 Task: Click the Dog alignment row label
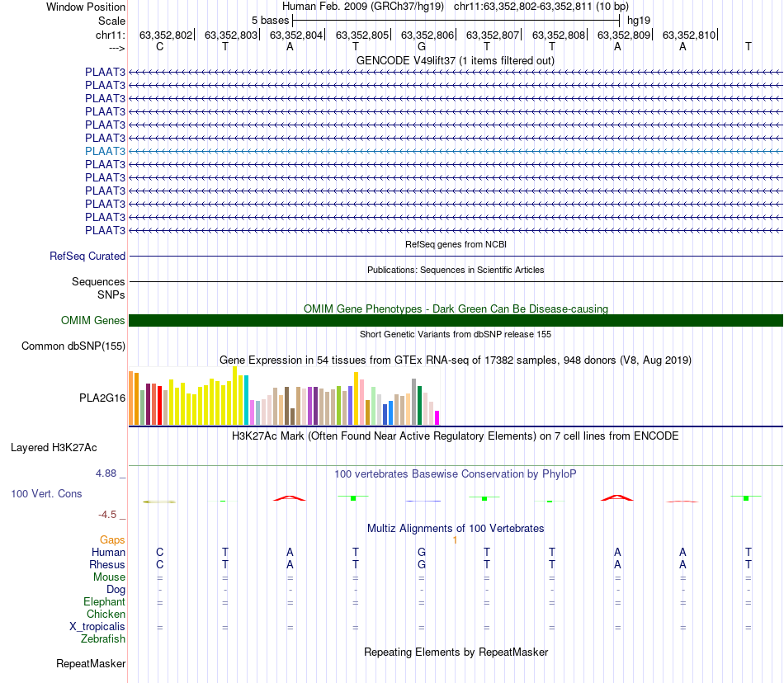(x=116, y=590)
